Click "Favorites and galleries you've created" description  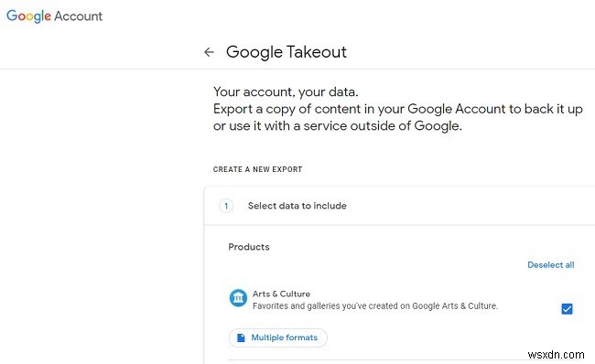pyautogui.click(x=375, y=306)
